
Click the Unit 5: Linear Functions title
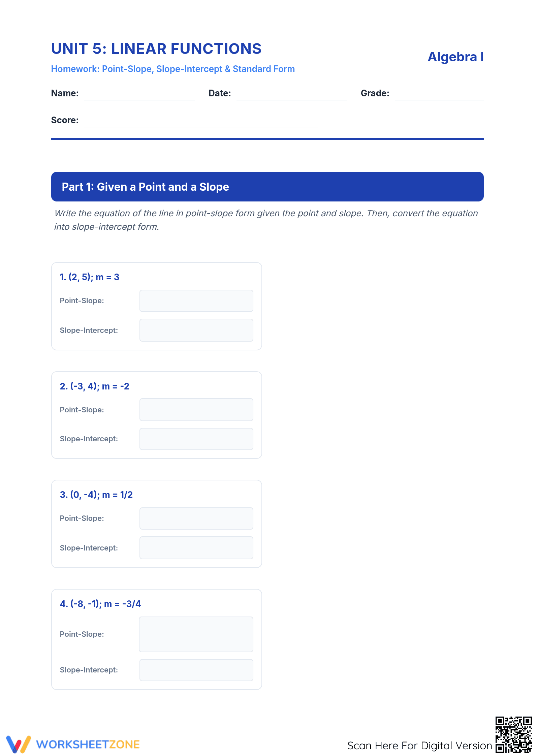tap(156, 49)
